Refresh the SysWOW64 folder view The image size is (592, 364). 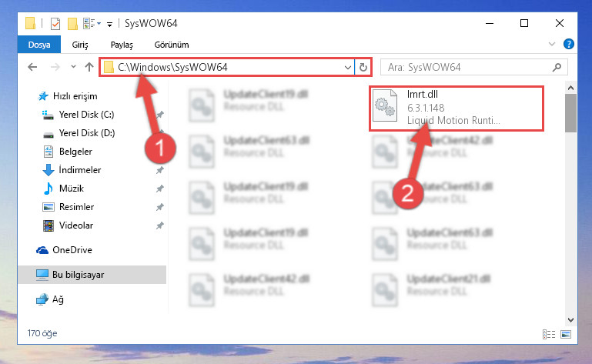tap(363, 67)
